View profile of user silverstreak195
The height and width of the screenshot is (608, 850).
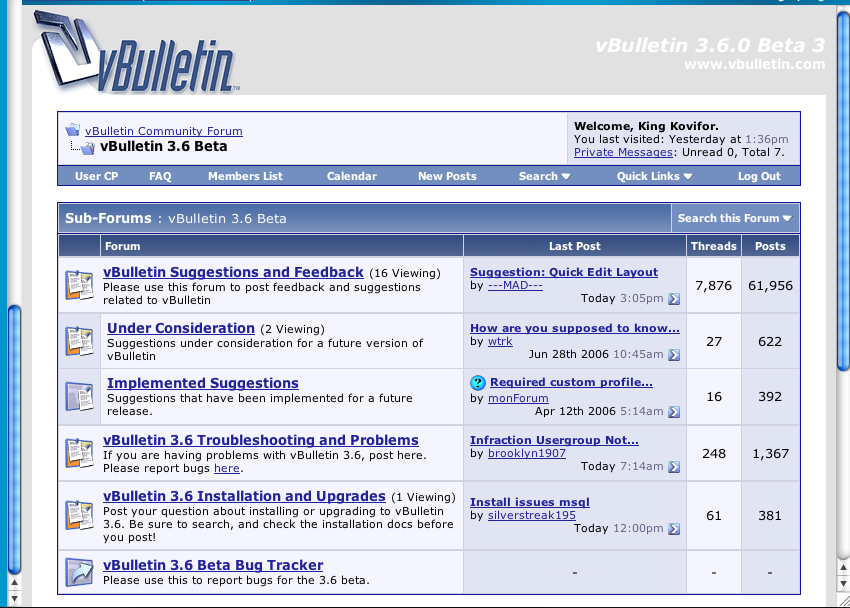(x=531, y=515)
